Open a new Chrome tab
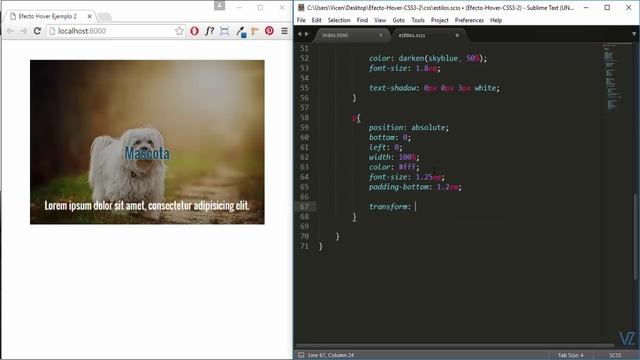The height and width of the screenshot is (360, 640). (104, 17)
